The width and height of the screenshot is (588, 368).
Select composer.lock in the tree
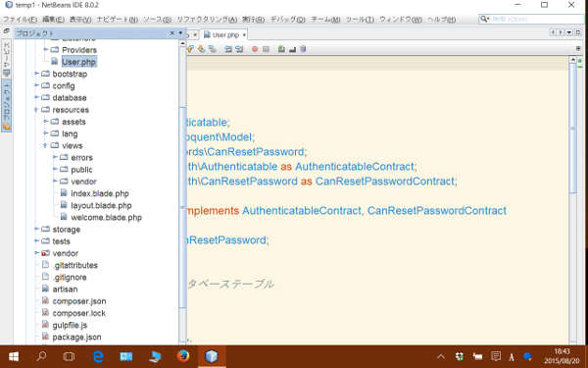(78, 313)
